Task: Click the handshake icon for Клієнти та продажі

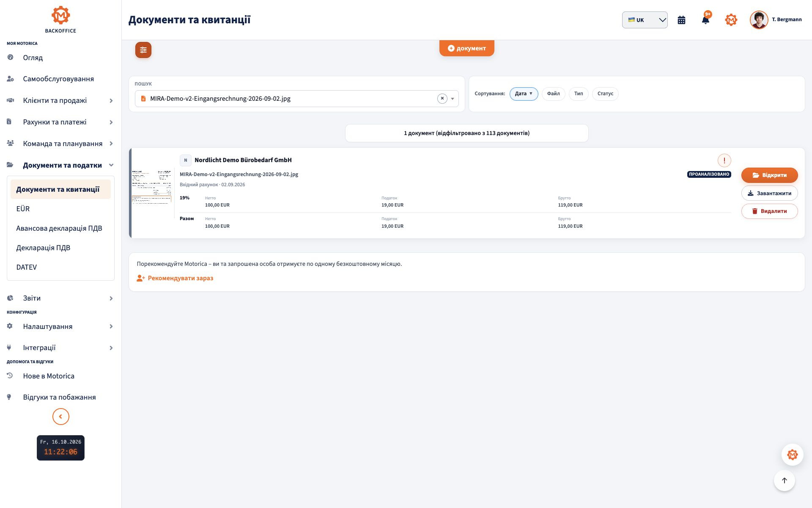Action: 11,100
